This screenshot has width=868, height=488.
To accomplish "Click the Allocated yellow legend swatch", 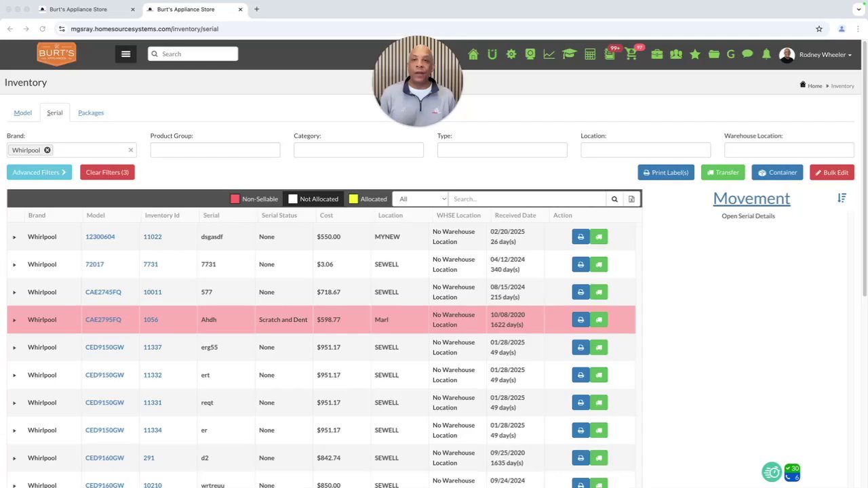I will click(x=353, y=199).
